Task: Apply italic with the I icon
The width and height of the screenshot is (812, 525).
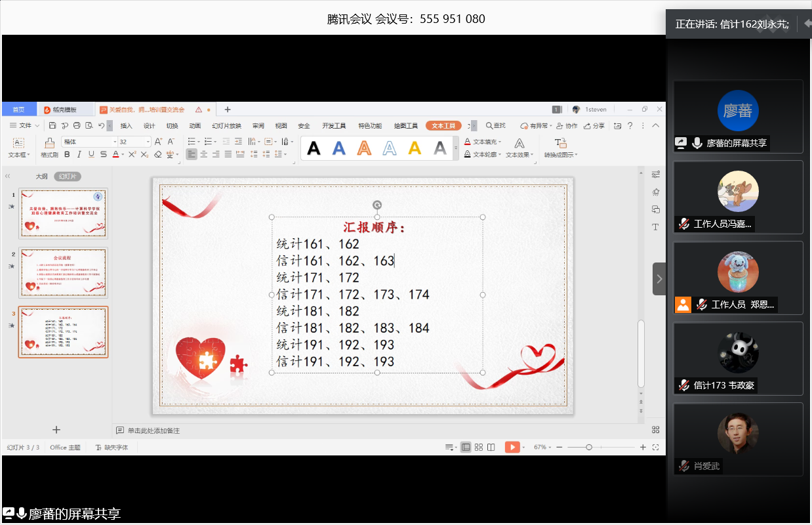Action: (78, 154)
